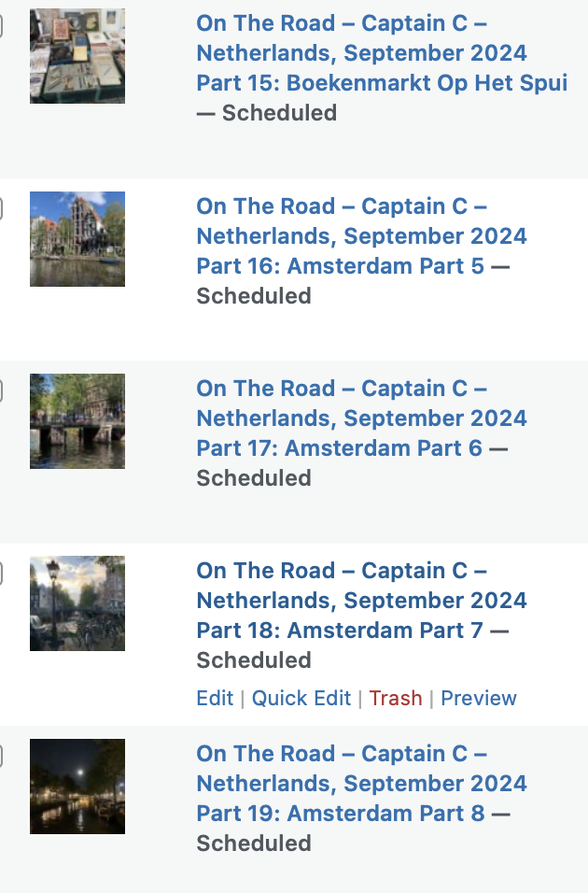The image size is (588, 893).
Task: Click Edit on the Part 18 post
Action: pyautogui.click(x=215, y=698)
